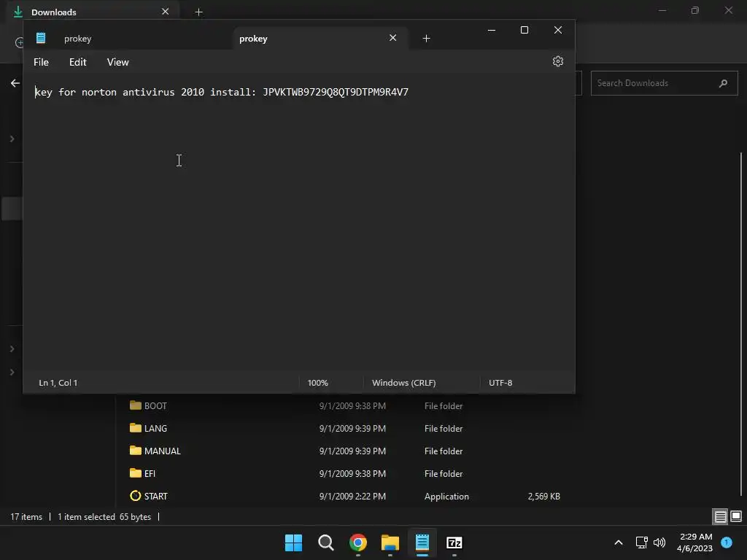This screenshot has width=747, height=560.
Task: Minimize the Notepad window
Action: pos(492,30)
